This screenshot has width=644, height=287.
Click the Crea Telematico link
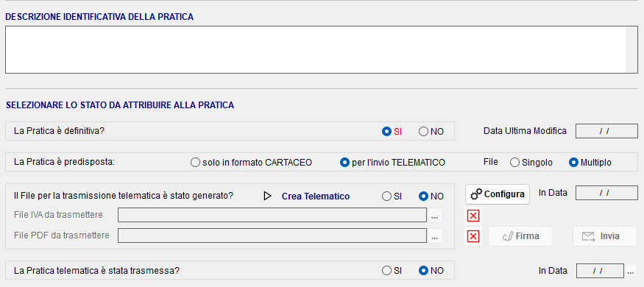tap(316, 196)
